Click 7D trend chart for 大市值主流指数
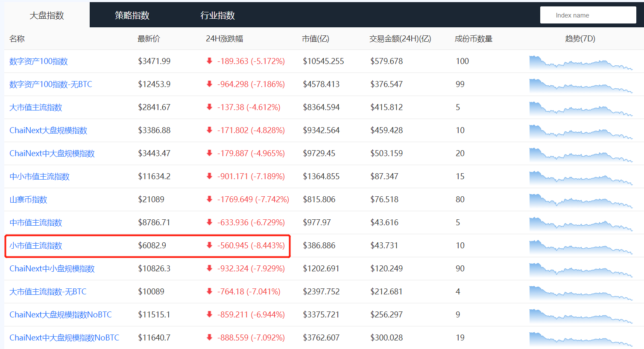This screenshot has width=644, height=349. click(x=581, y=108)
